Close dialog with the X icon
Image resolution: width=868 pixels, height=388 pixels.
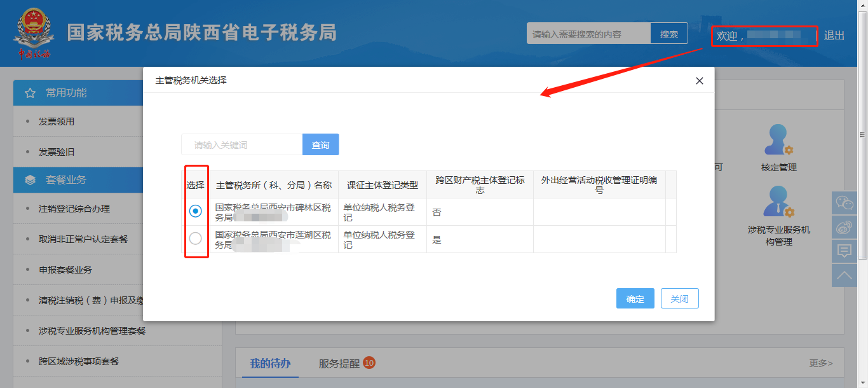[700, 81]
